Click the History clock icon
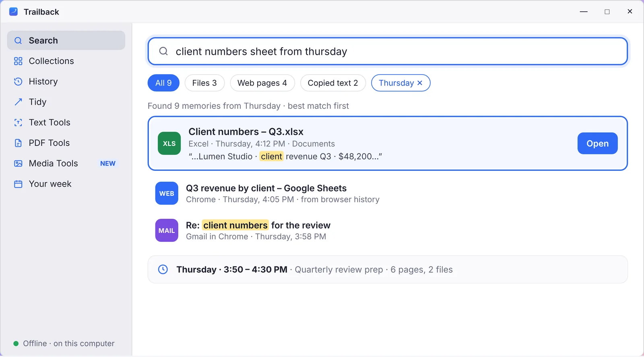 pyautogui.click(x=18, y=82)
